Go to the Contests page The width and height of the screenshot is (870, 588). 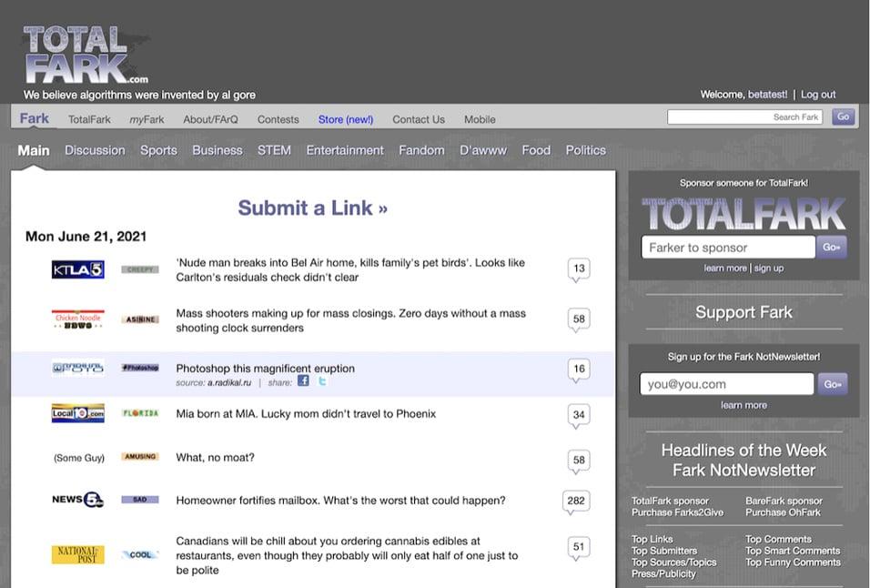coord(278,119)
